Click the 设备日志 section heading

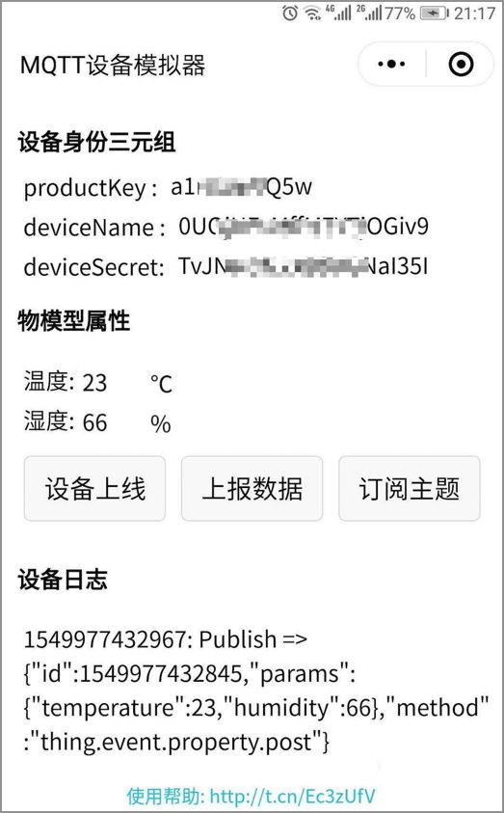(63, 580)
